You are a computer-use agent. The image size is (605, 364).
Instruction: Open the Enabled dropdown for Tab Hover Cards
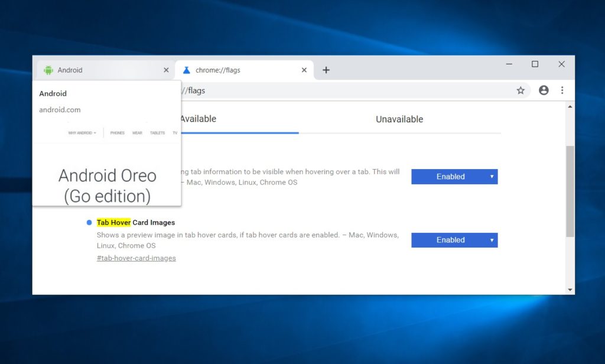(x=454, y=176)
